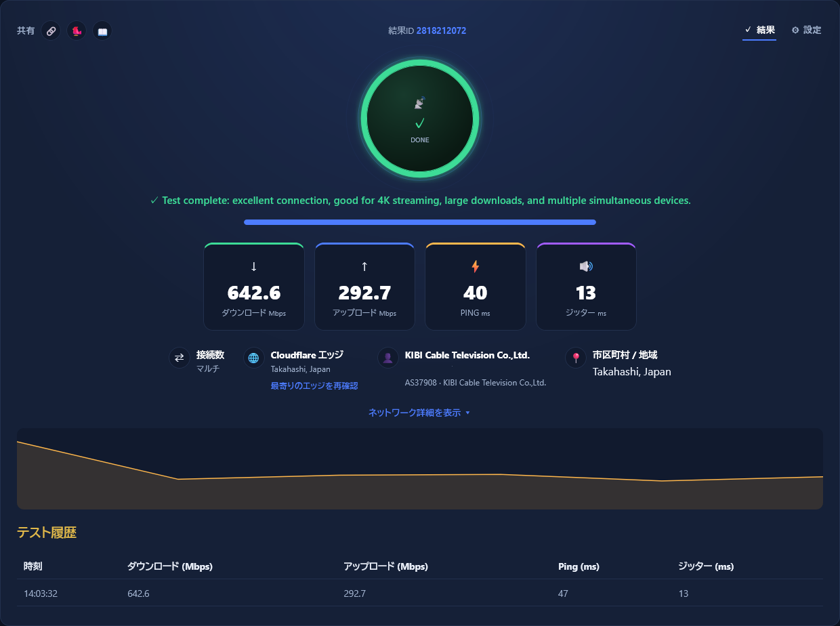Click the AS37908 provider line
The height and width of the screenshot is (626, 840).
(x=476, y=383)
